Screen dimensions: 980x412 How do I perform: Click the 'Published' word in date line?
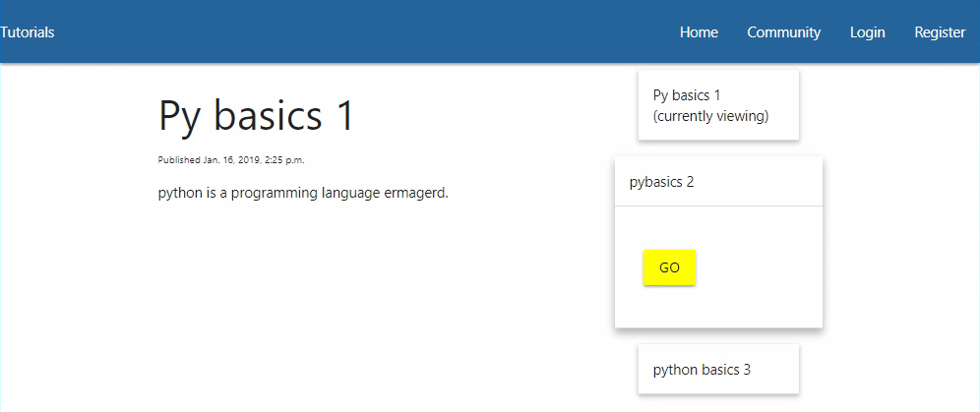tap(179, 159)
